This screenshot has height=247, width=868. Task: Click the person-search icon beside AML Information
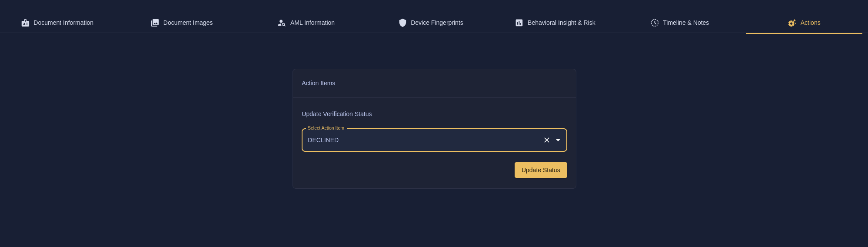282,23
